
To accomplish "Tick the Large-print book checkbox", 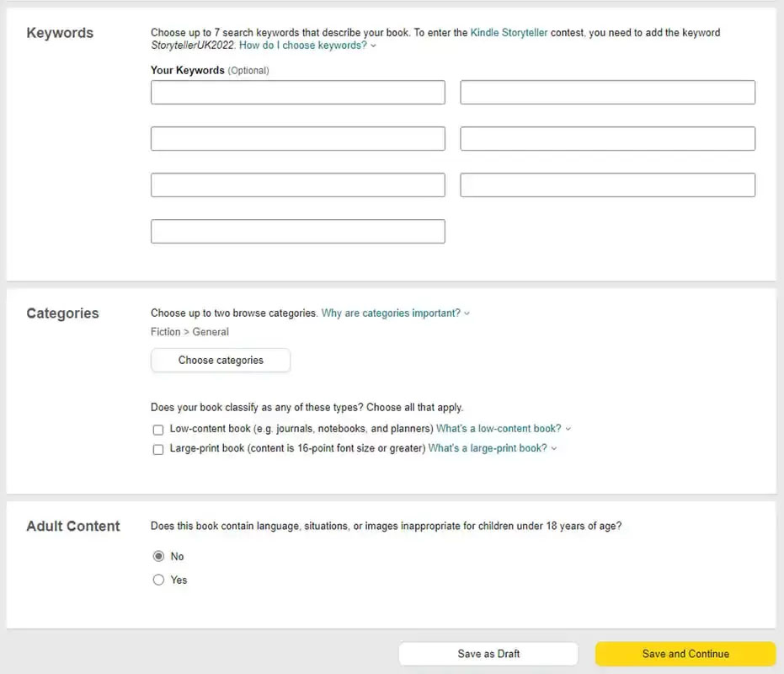I will (158, 449).
